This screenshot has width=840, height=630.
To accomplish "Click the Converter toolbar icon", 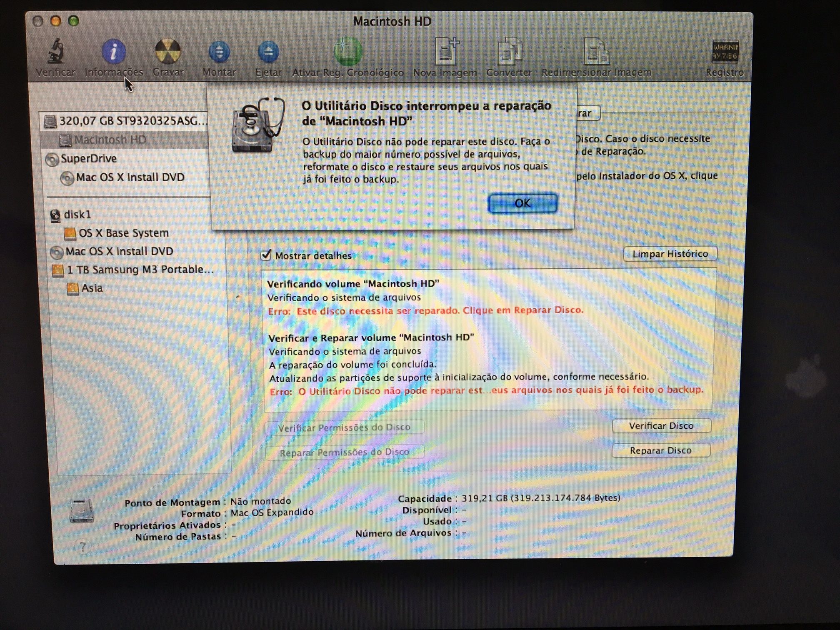I will (510, 51).
